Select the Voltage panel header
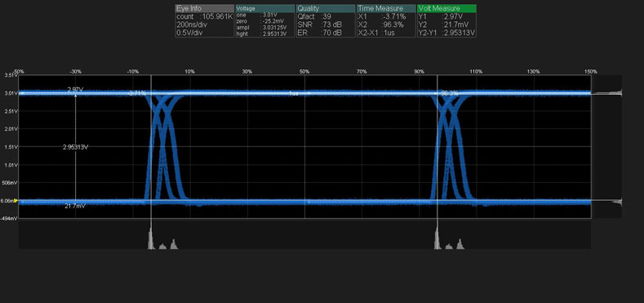Image resolution: width=644 pixels, height=303 pixels. [x=265, y=9]
